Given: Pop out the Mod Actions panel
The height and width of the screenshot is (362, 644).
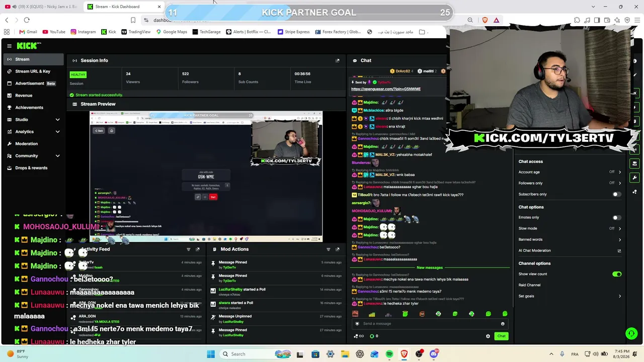Looking at the screenshot, I should (337, 249).
